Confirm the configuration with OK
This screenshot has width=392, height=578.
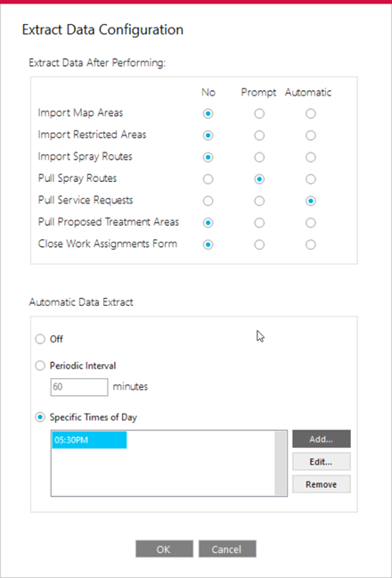(x=164, y=549)
